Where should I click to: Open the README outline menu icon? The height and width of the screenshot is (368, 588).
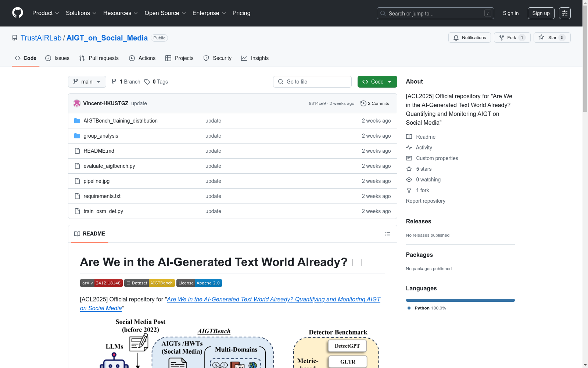(388, 234)
